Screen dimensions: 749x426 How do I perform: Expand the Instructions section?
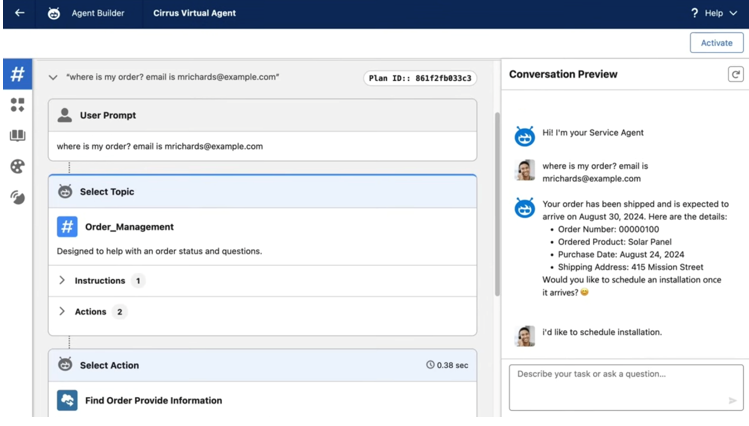tap(62, 281)
